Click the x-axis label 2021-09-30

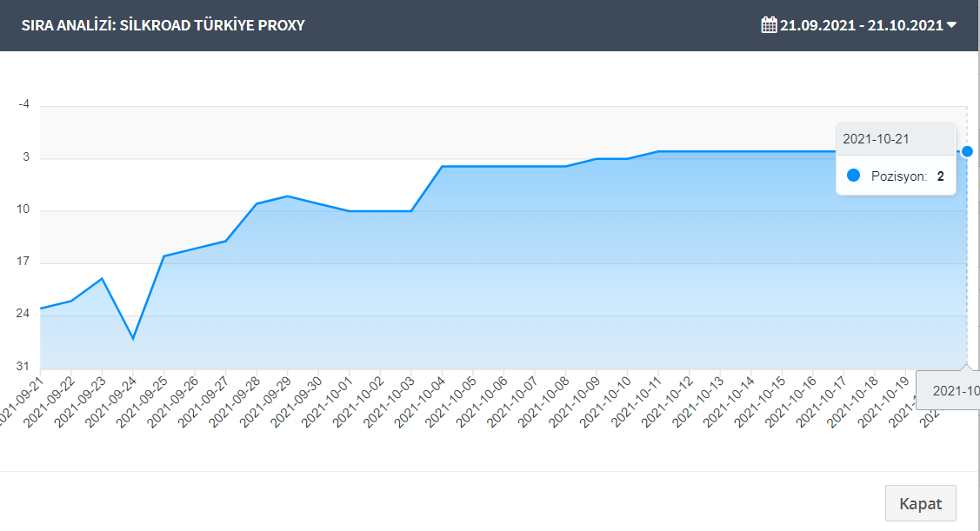297,401
